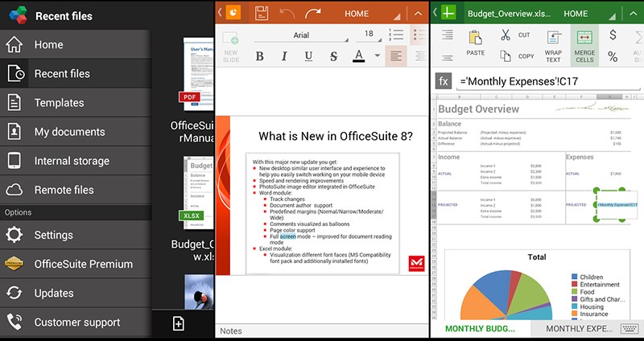The image size is (644, 341).
Task: Open Home in the sidebar
Action: click(76, 44)
